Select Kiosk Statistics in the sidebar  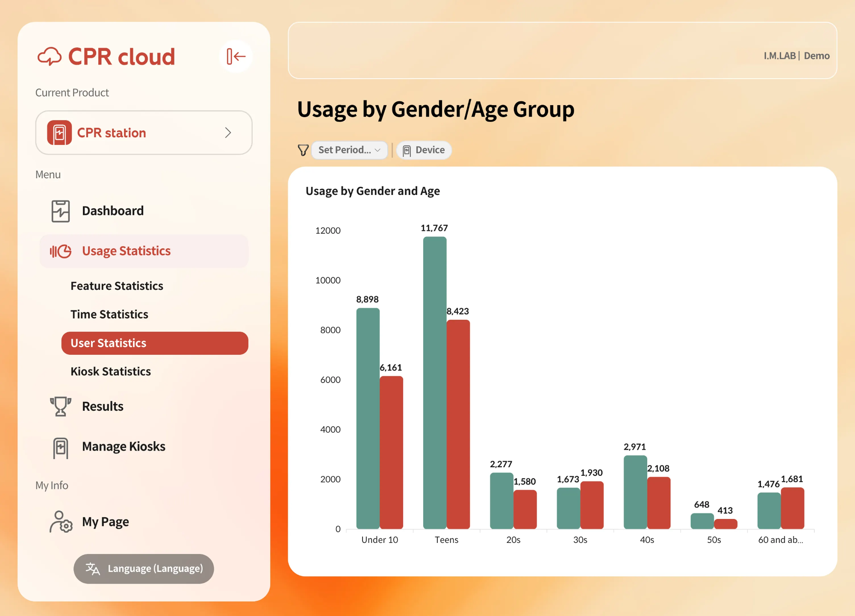111,371
